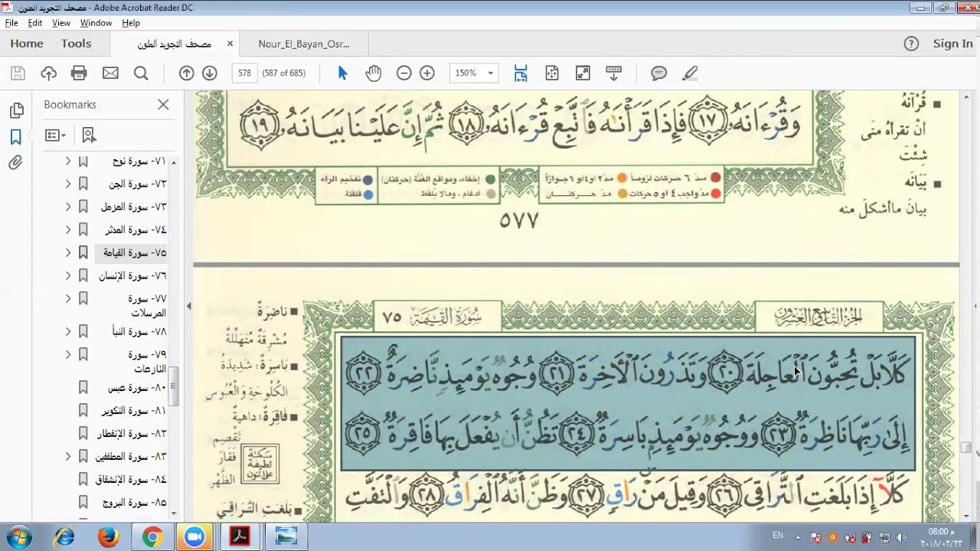Enable fit width scrolling mode icon

521,73
